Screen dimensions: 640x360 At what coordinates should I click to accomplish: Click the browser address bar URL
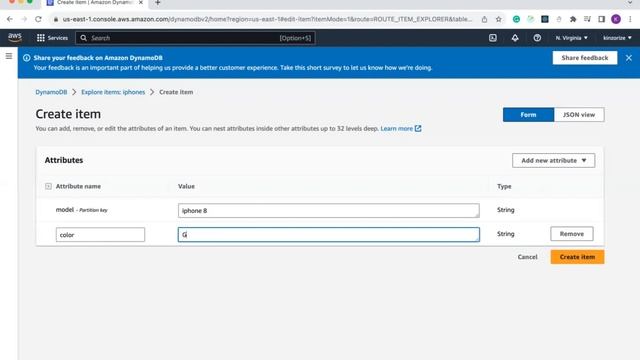pyautogui.click(x=267, y=19)
